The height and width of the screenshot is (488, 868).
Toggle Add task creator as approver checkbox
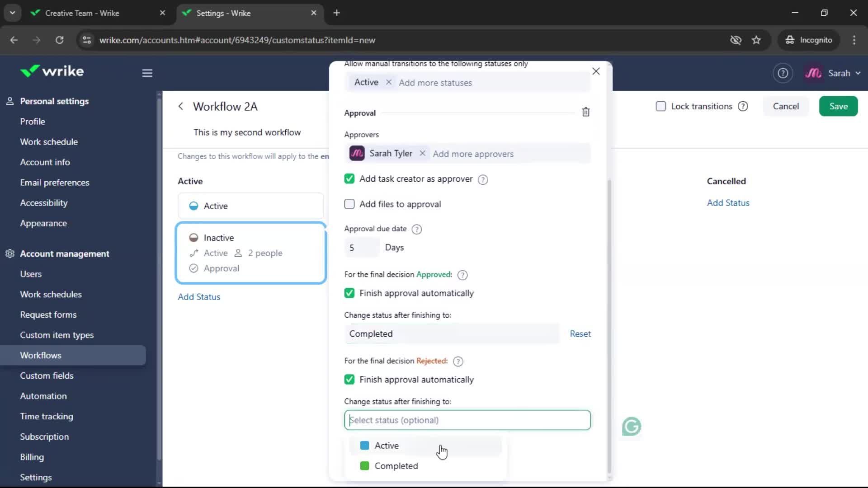pos(349,178)
